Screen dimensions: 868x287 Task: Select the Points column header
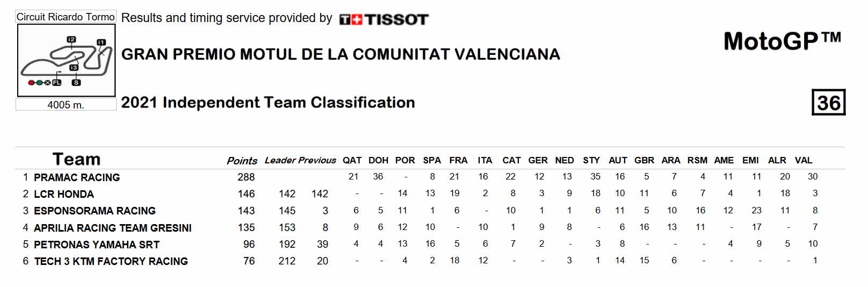coord(242,161)
